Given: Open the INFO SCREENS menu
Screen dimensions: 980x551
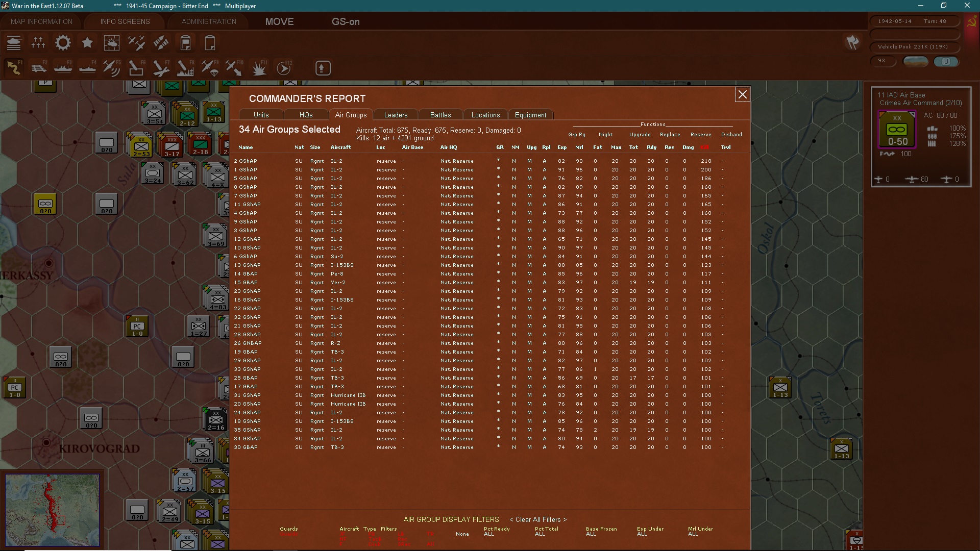Looking at the screenshot, I should click(x=125, y=21).
